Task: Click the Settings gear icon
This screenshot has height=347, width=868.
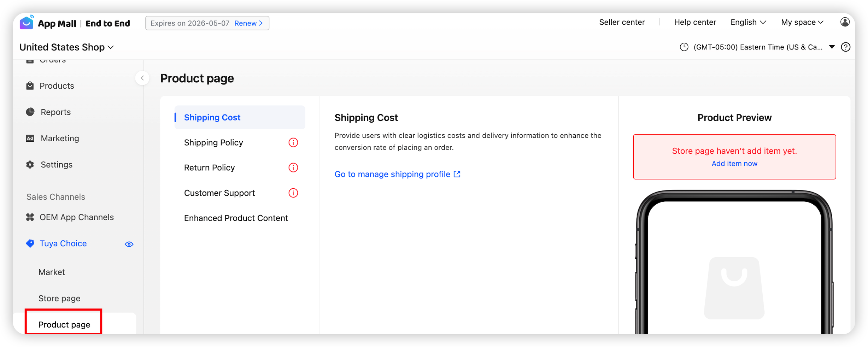Action: point(30,165)
